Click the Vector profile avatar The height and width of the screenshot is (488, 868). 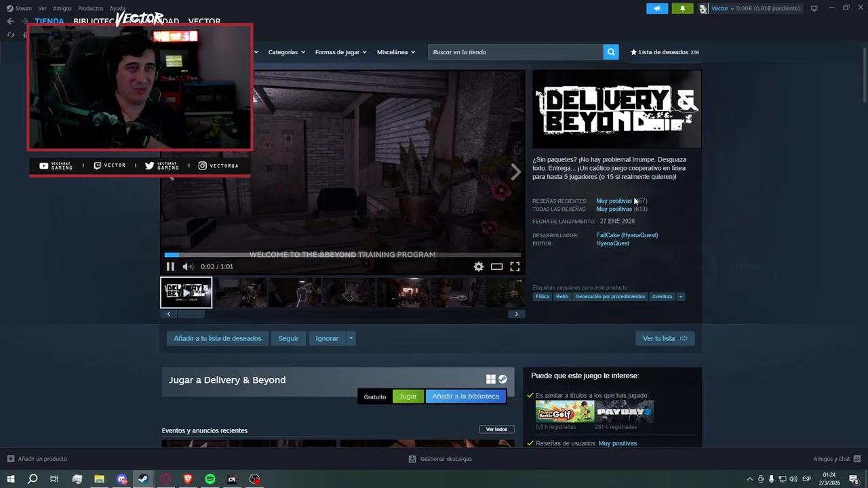[x=703, y=9]
